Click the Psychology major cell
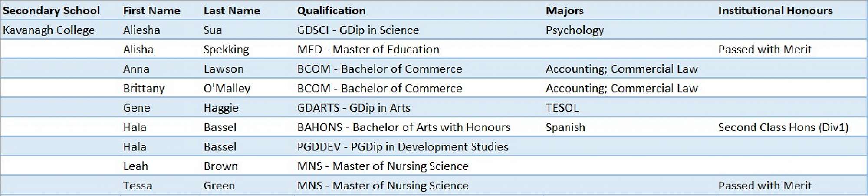Image resolution: width=868 pixels, height=196 pixels. pos(575,30)
